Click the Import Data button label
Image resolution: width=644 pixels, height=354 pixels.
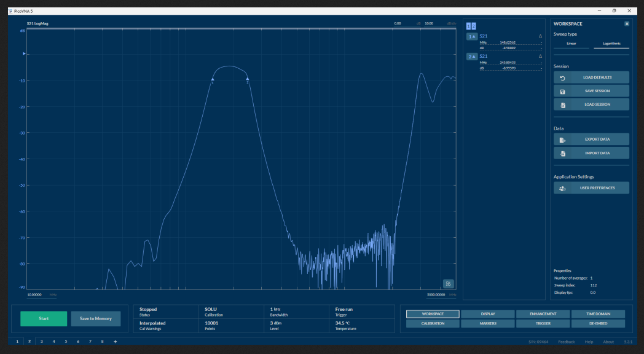click(597, 153)
